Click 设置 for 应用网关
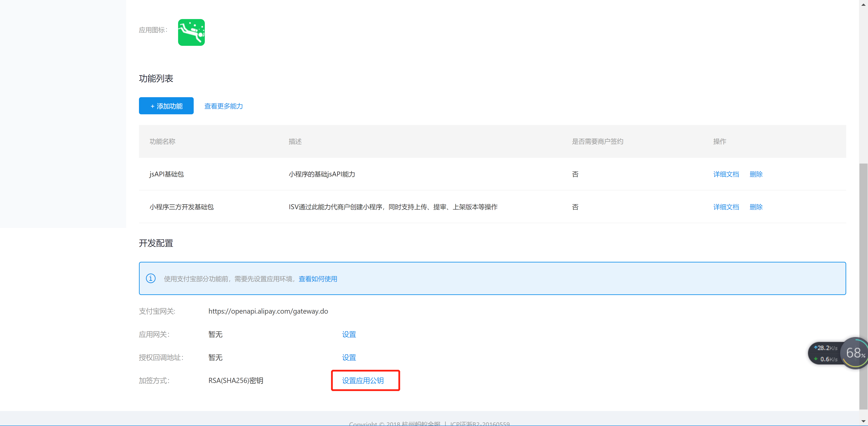The width and height of the screenshot is (868, 426). (349, 334)
